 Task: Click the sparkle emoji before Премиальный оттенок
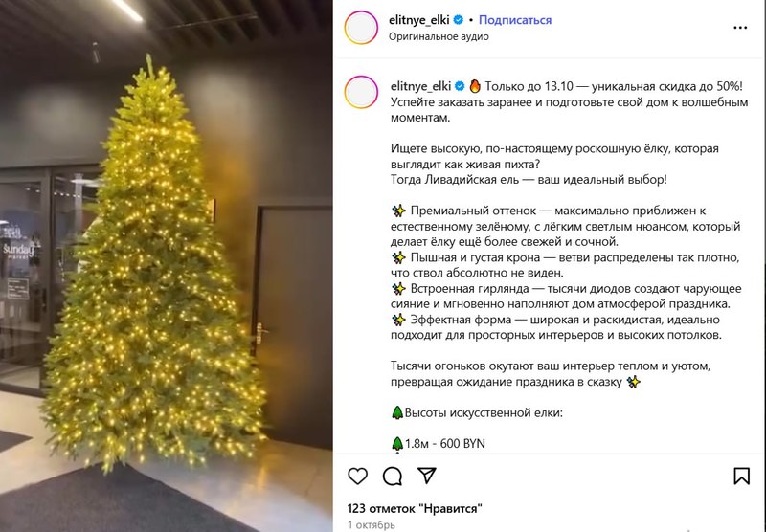pos(398,211)
